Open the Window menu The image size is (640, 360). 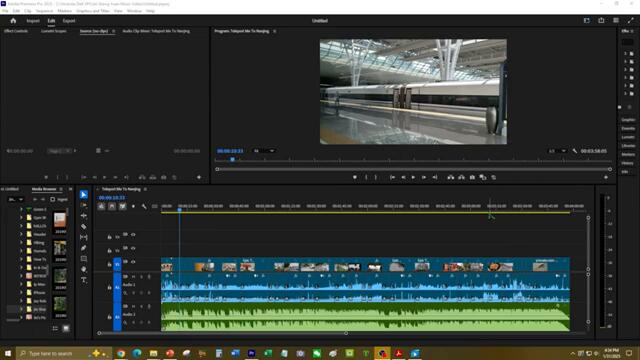[134, 11]
